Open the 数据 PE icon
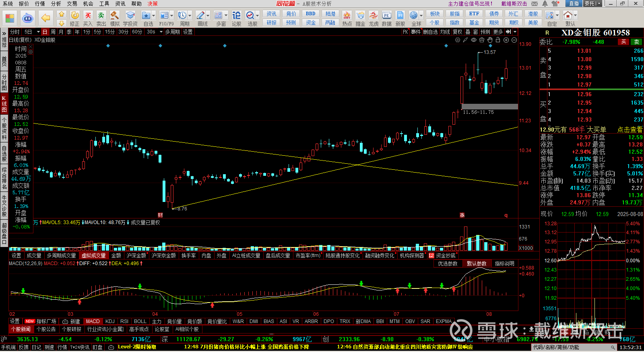The height and width of the screenshot is (352, 644). [x=386, y=15]
